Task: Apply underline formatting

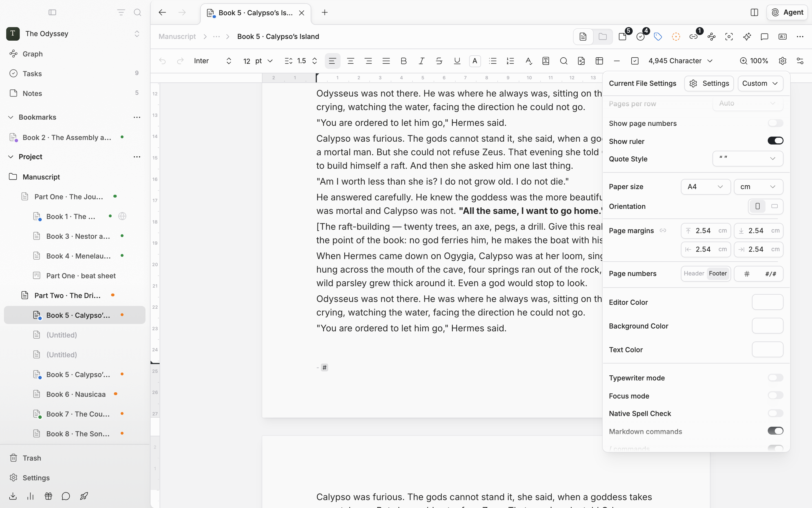Action: click(457, 61)
